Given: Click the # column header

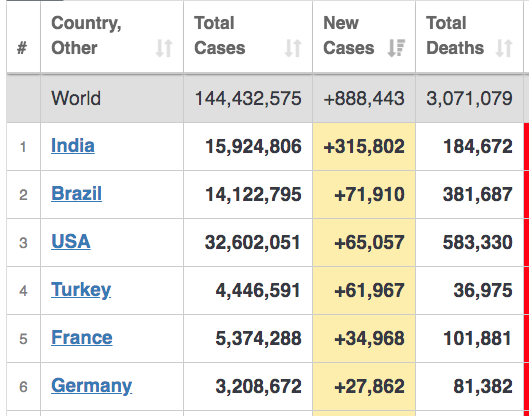Looking at the screenshot, I should (22, 48).
